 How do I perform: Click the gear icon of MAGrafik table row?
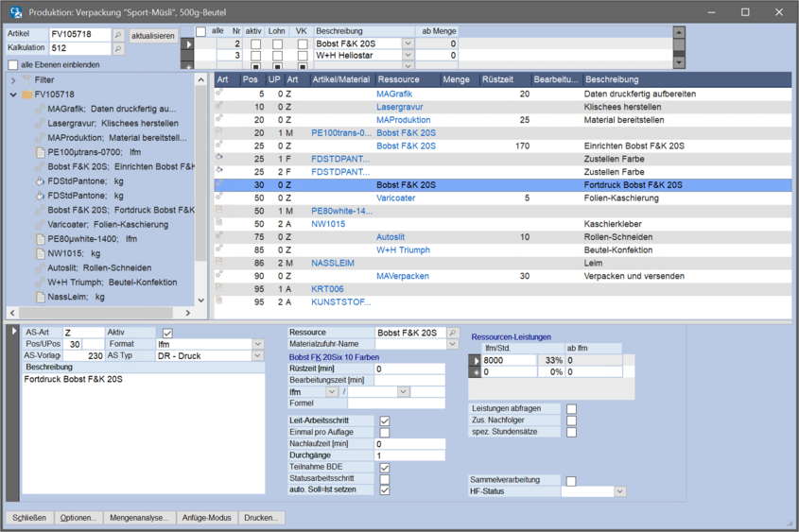tap(219, 93)
